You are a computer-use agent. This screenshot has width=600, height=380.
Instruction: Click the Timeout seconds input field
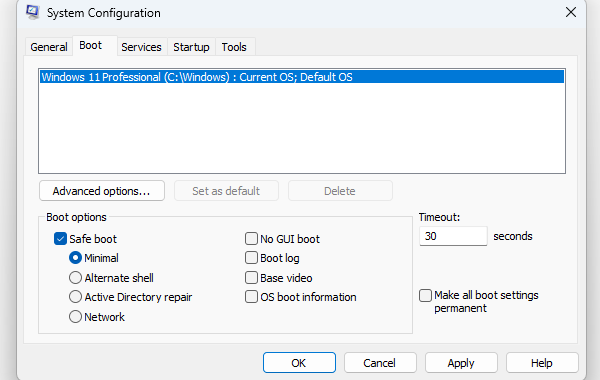click(453, 236)
